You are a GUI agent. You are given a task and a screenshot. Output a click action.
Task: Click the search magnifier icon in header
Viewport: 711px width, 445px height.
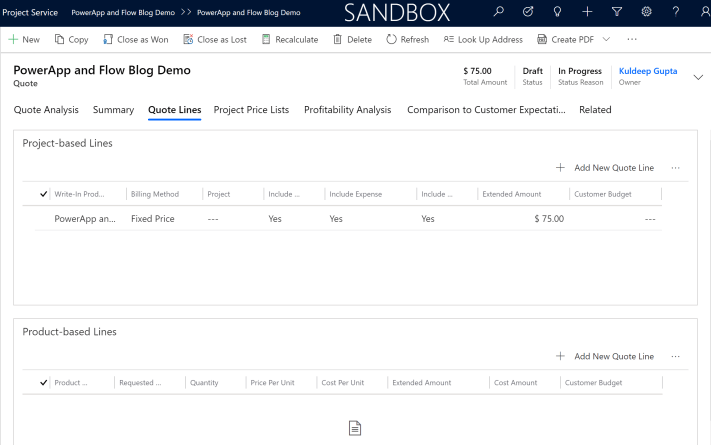click(500, 12)
